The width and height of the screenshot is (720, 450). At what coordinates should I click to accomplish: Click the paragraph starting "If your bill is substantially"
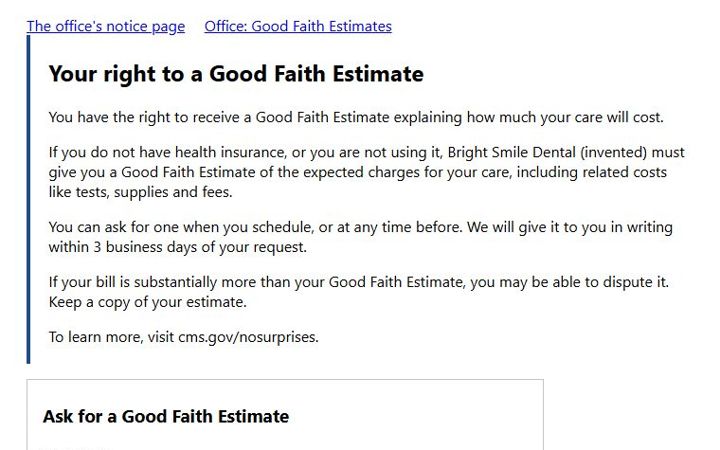tap(359, 292)
